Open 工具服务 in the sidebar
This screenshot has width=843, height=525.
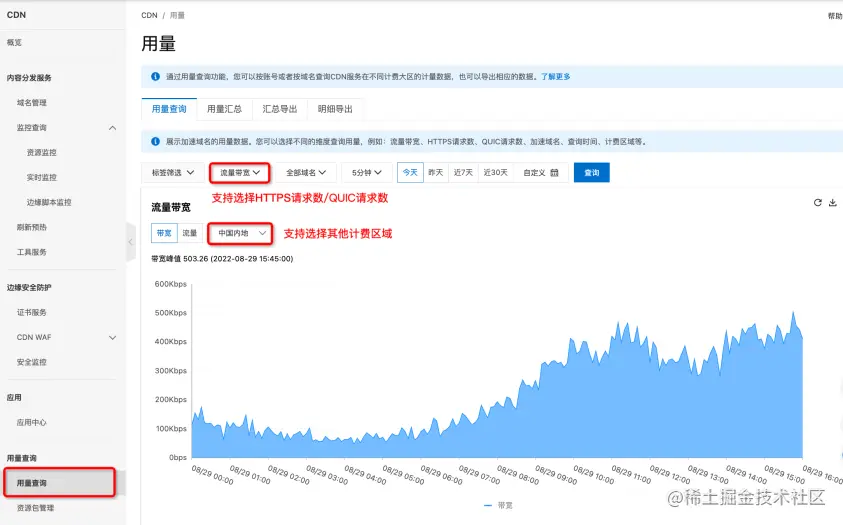[32, 252]
